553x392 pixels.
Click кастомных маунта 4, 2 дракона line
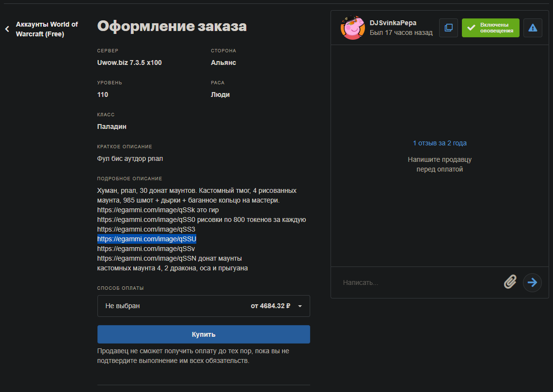point(173,268)
